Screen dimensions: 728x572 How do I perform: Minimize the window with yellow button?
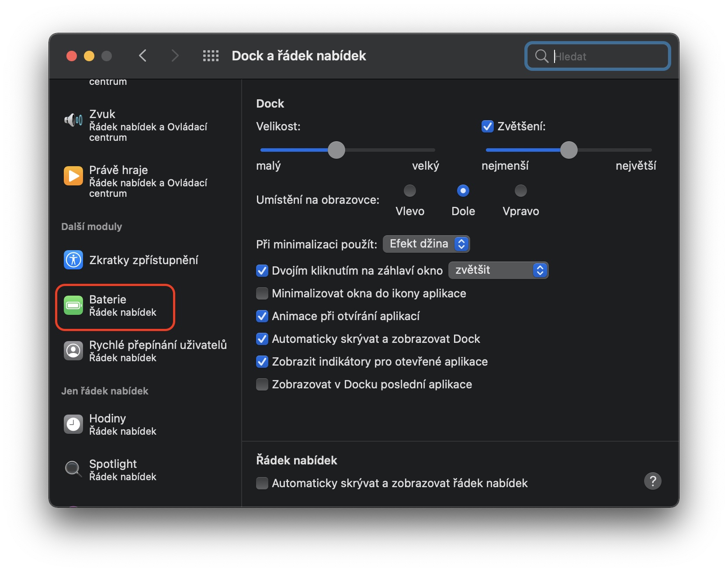click(x=89, y=56)
